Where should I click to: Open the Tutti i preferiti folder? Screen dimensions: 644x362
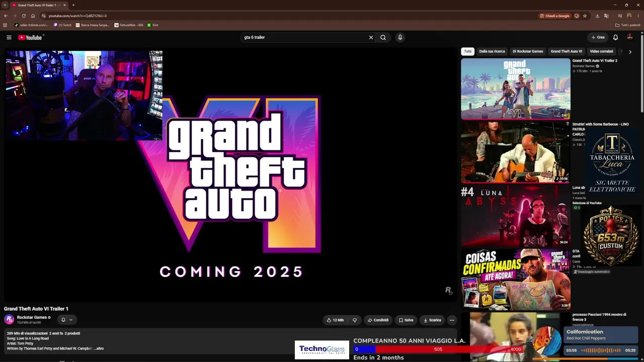click(x=627, y=25)
